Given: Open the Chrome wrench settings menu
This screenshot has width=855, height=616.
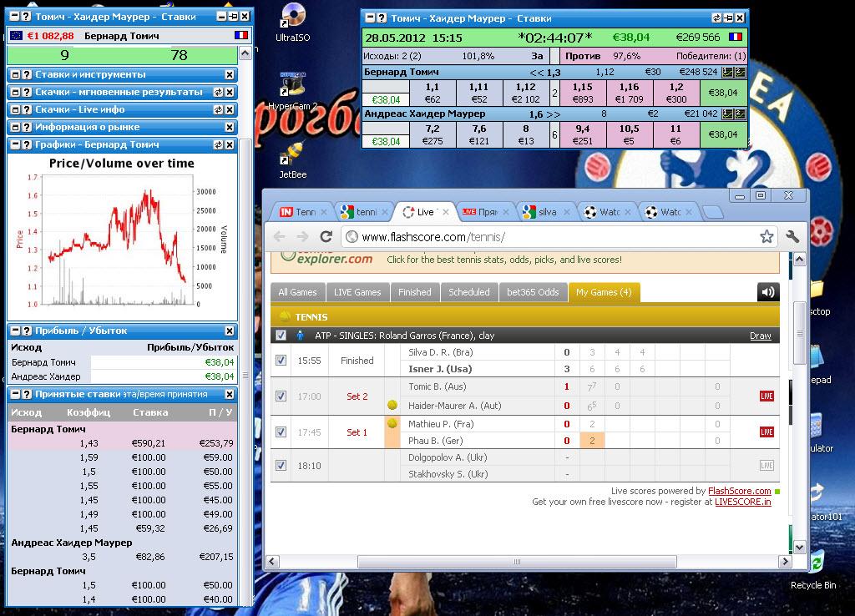Looking at the screenshot, I should click(792, 236).
